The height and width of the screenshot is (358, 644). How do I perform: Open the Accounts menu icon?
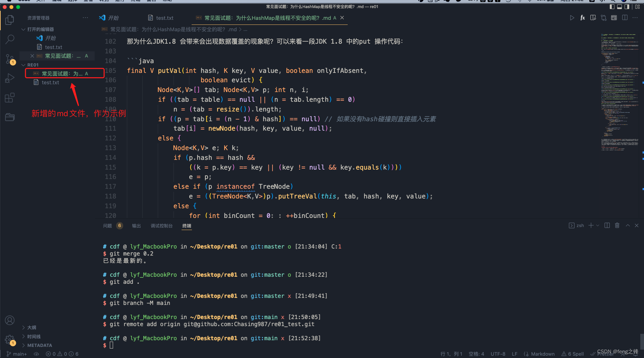point(10,320)
